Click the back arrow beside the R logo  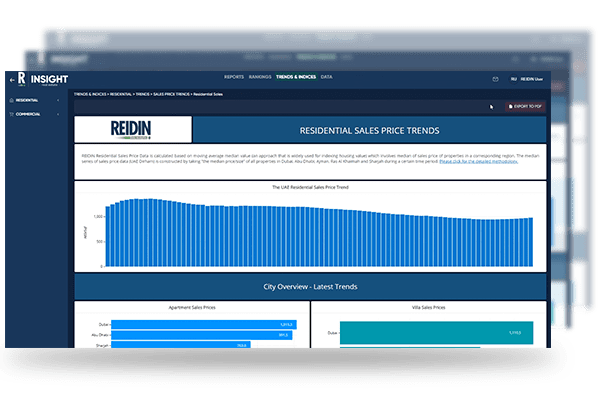click(x=12, y=80)
